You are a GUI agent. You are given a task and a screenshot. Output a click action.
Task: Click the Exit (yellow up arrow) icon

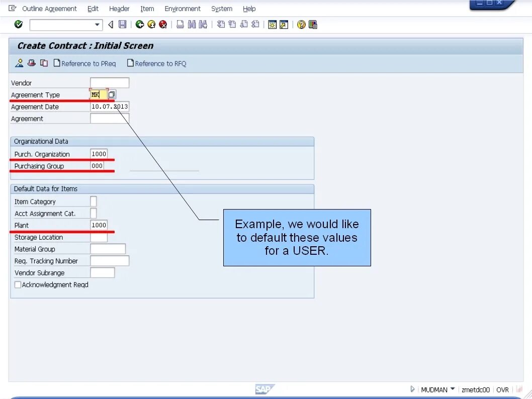(x=151, y=24)
